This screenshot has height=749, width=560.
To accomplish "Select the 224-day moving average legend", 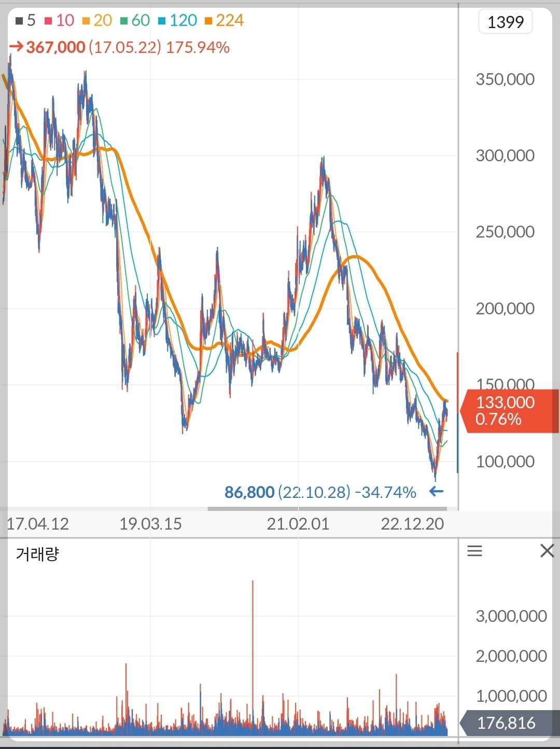I will 224,20.
